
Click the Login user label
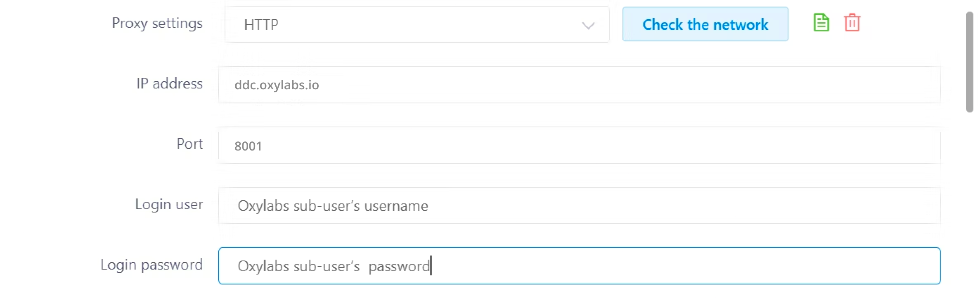point(169,204)
